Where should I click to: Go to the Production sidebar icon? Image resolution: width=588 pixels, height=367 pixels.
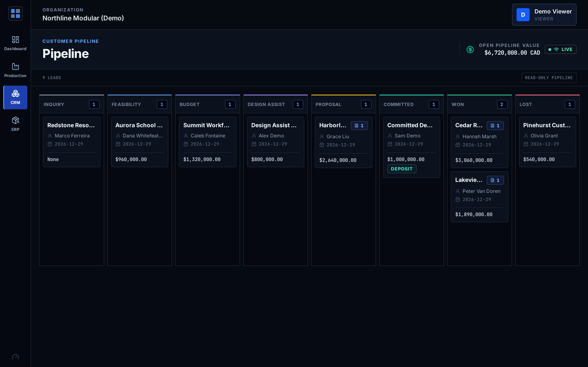(15, 70)
